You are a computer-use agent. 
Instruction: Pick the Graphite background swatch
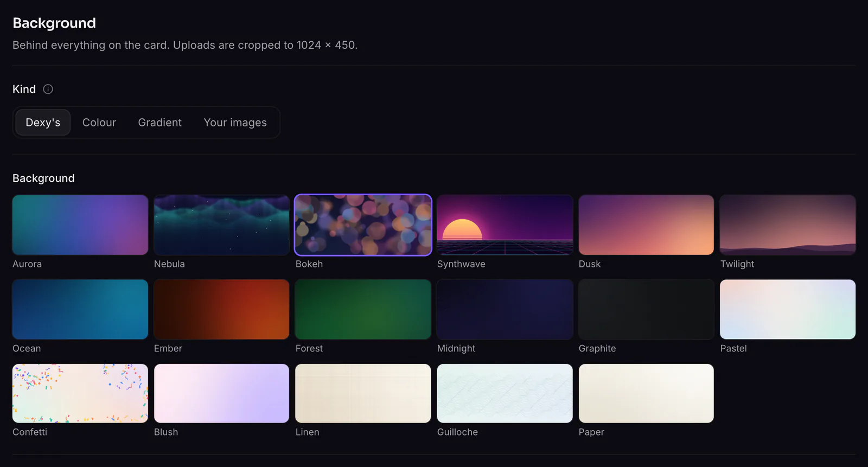[x=646, y=309]
